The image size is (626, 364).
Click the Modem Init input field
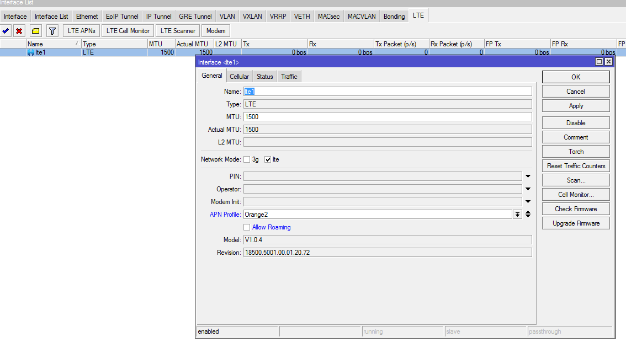click(383, 202)
